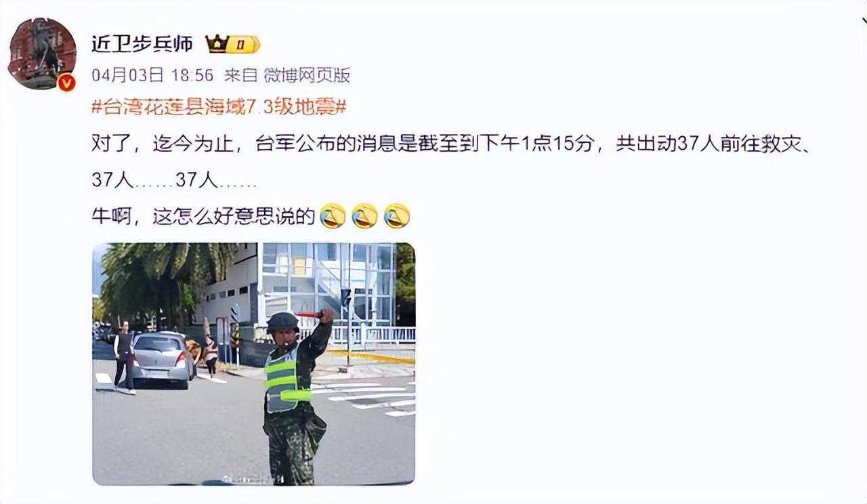Click the silver car in the photo
Screen dimensions: 867x504
tap(161, 359)
